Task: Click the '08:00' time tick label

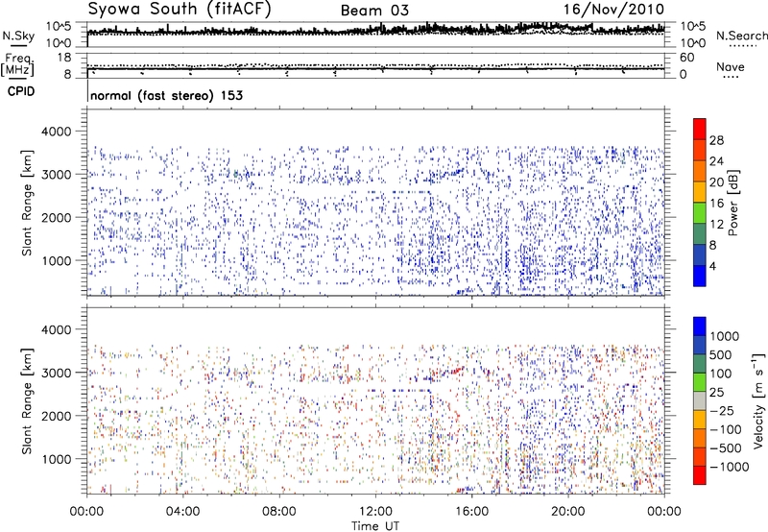Action: point(279,511)
